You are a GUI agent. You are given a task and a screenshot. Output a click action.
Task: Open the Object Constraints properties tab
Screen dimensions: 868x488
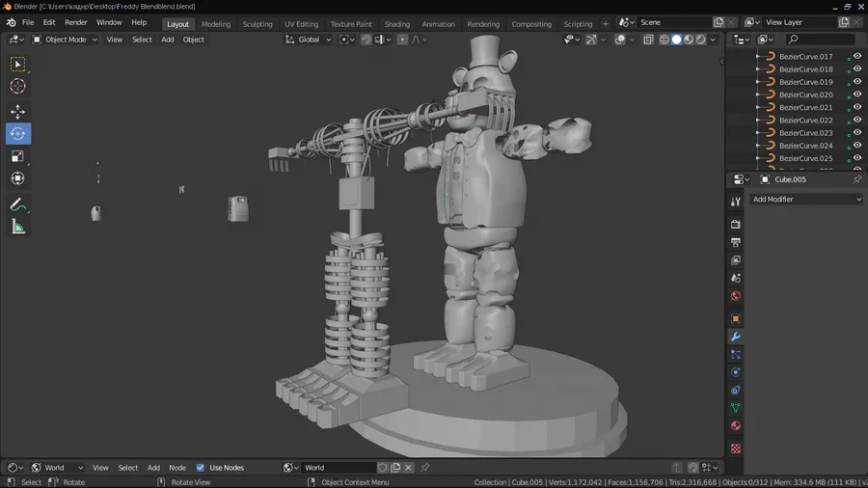pyautogui.click(x=736, y=390)
